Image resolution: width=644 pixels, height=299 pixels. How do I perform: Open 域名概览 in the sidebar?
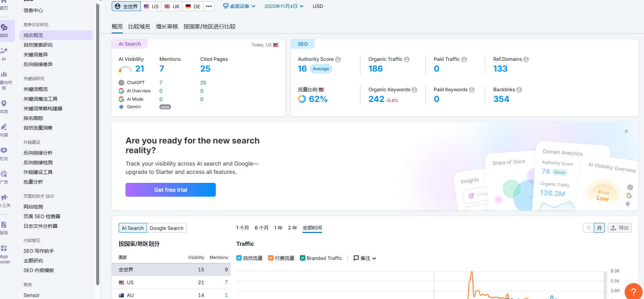56,35
